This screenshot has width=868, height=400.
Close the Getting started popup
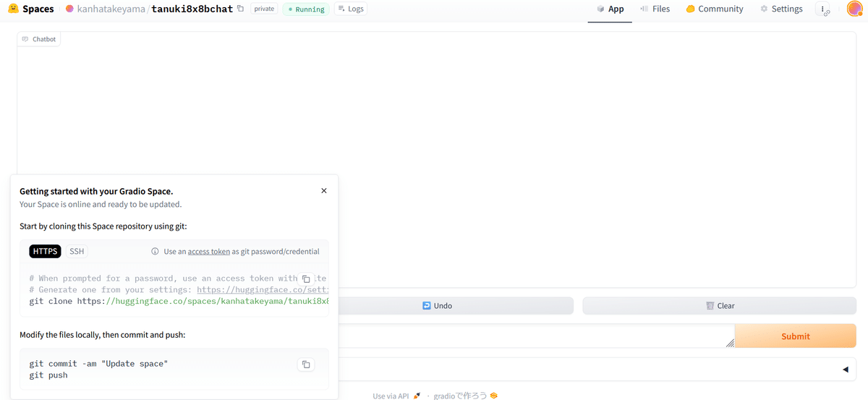(324, 191)
